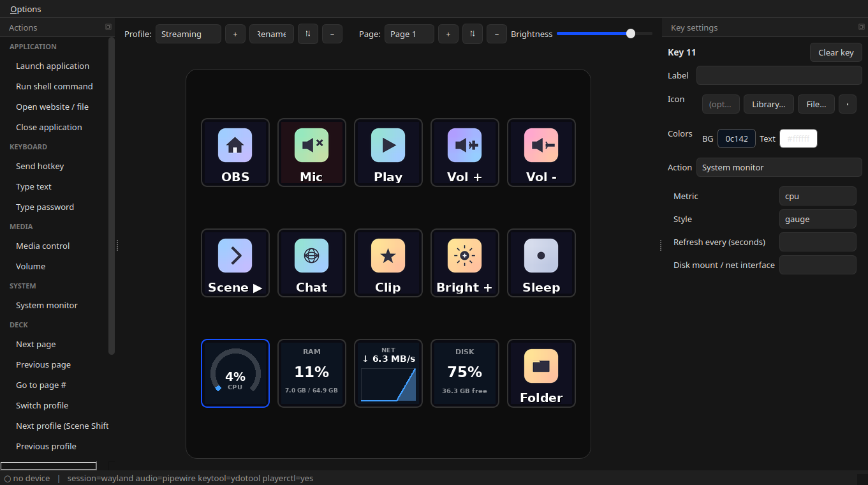Choose Next page action

(x=36, y=344)
